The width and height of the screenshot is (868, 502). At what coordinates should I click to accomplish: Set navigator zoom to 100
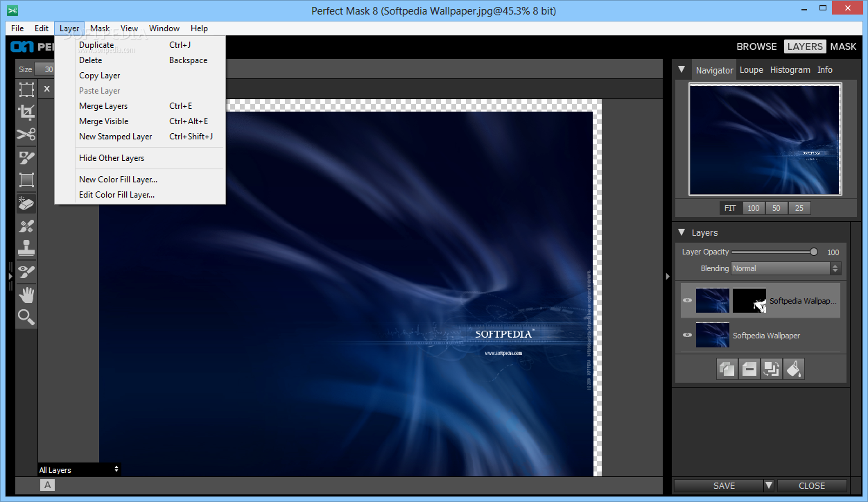pyautogui.click(x=754, y=208)
